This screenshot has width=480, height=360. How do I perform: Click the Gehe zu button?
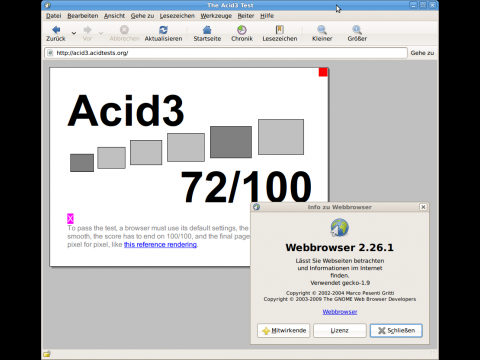pos(422,53)
